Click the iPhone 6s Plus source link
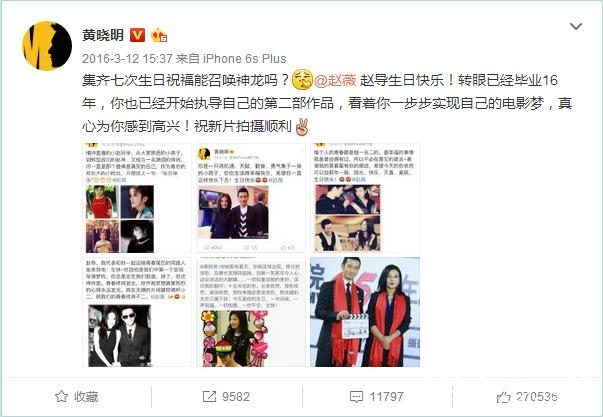Viewport: 603px width, 417px height. pyautogui.click(x=244, y=58)
